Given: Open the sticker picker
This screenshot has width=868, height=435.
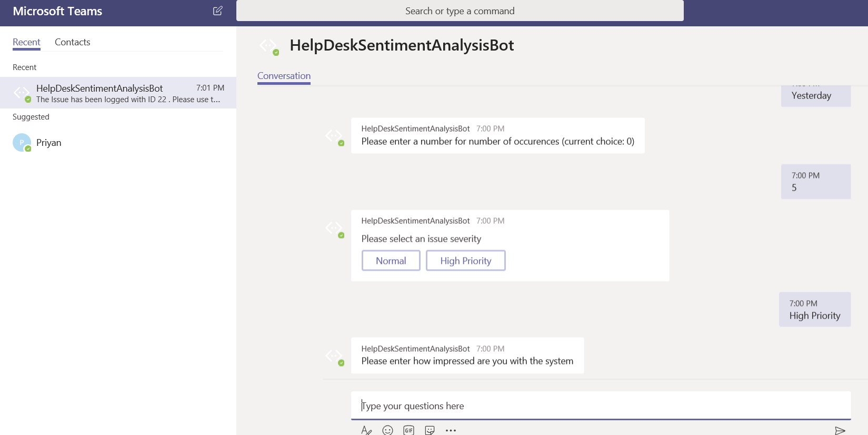Looking at the screenshot, I should (430, 430).
